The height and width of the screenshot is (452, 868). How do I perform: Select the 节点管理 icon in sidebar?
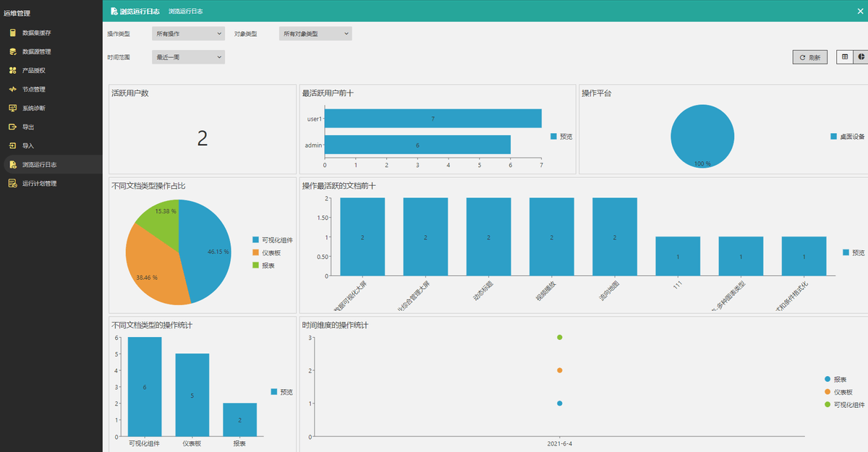(x=12, y=89)
